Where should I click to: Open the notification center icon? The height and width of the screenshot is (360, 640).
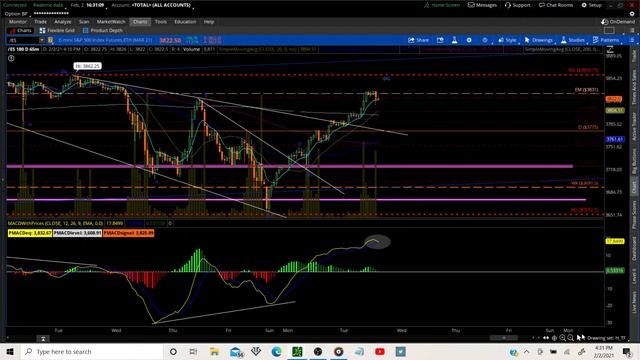pyautogui.click(x=627, y=351)
